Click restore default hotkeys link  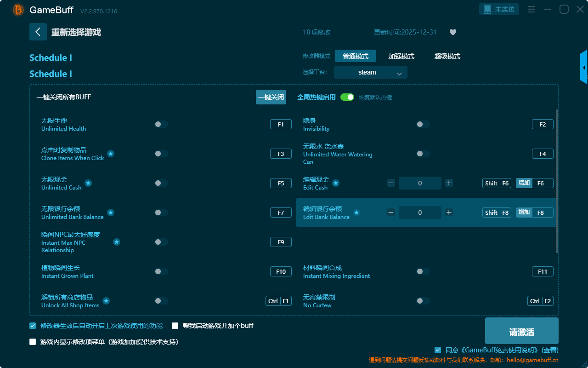(x=375, y=98)
